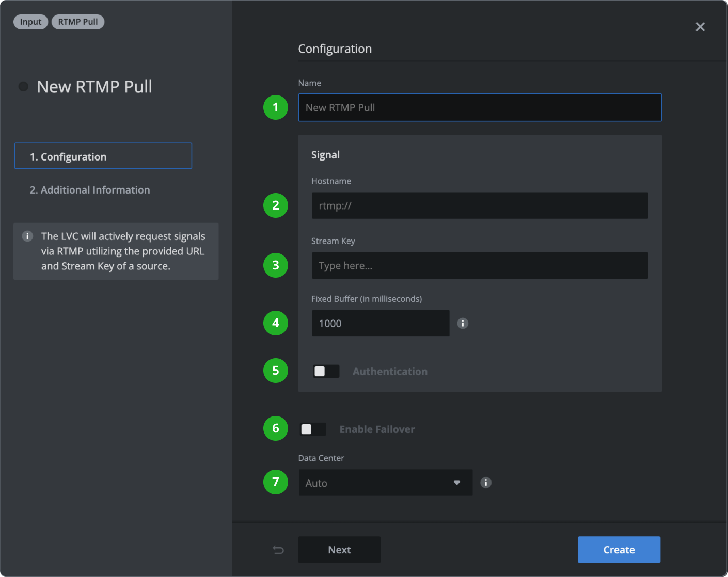
Task: Go to 2. Additional Information step
Action: coord(90,190)
